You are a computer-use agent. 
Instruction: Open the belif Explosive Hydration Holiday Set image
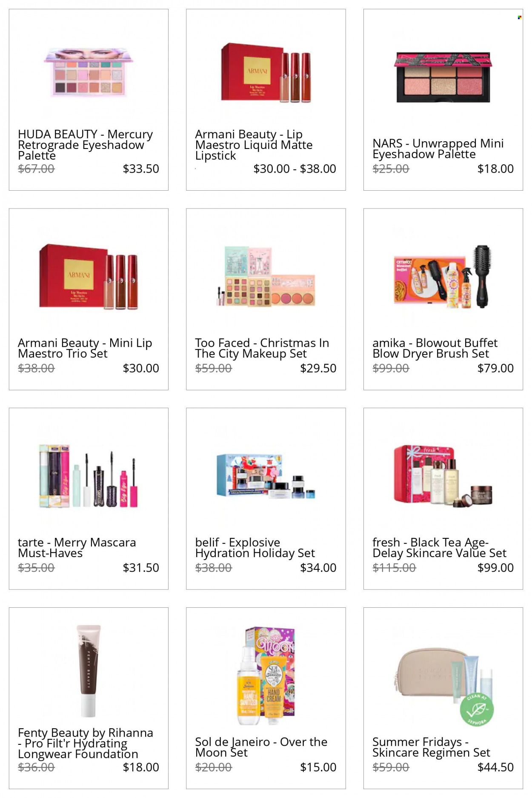(266, 476)
